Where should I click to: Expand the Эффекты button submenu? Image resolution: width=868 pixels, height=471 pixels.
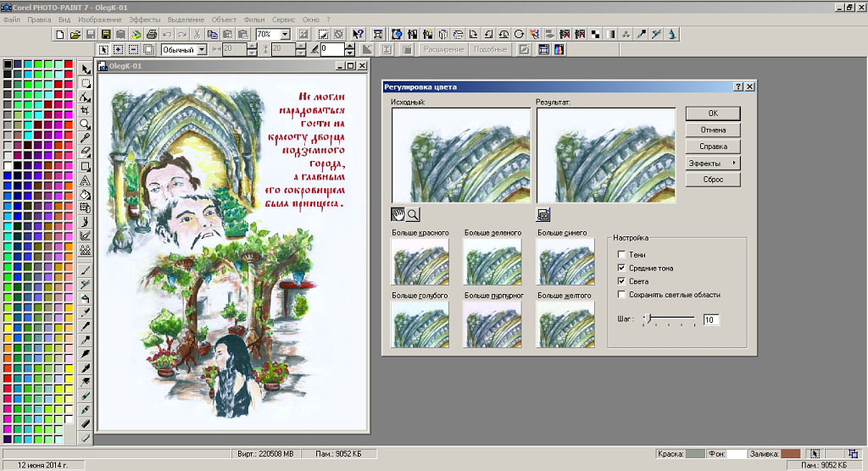click(x=713, y=163)
